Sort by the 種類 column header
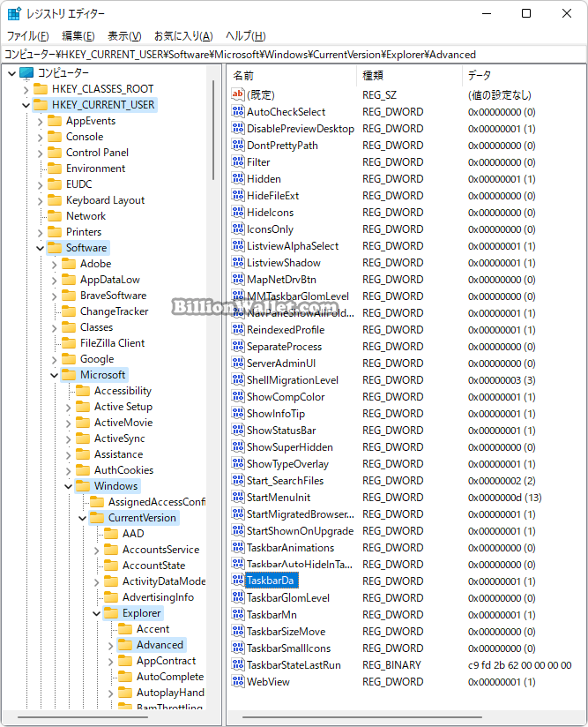Viewport: 588px width, 727px height. point(409,75)
